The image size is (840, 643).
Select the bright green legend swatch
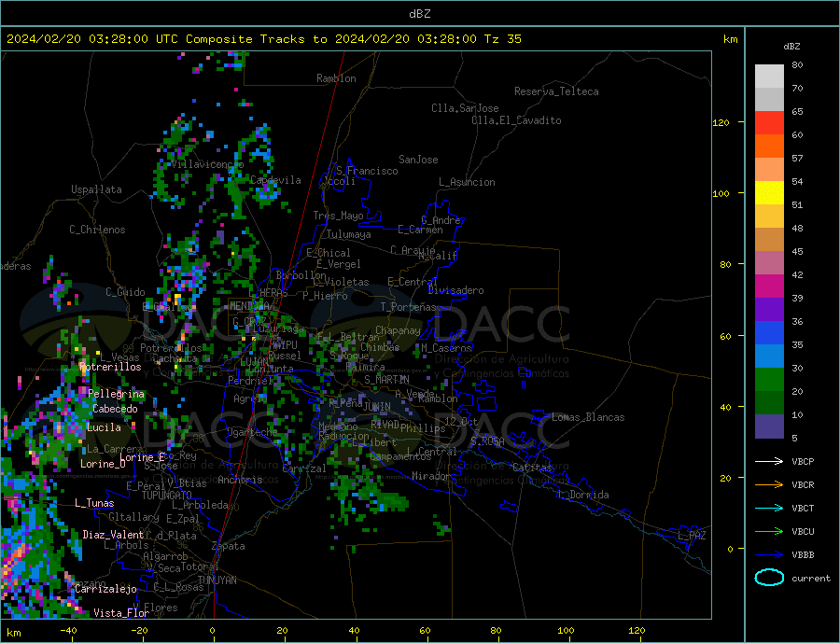(769, 380)
